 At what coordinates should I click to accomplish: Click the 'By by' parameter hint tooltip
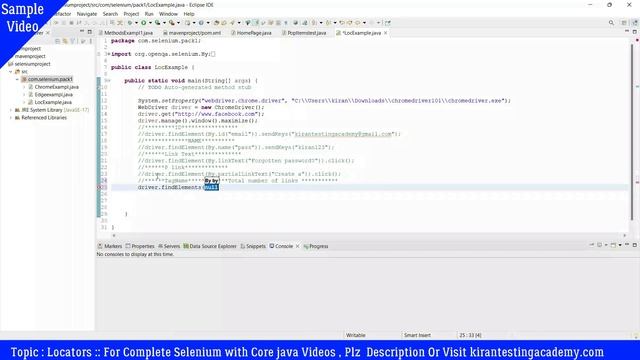pos(211,181)
